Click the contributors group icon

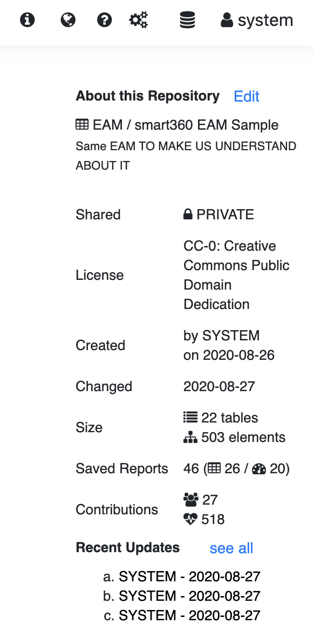coord(190,500)
